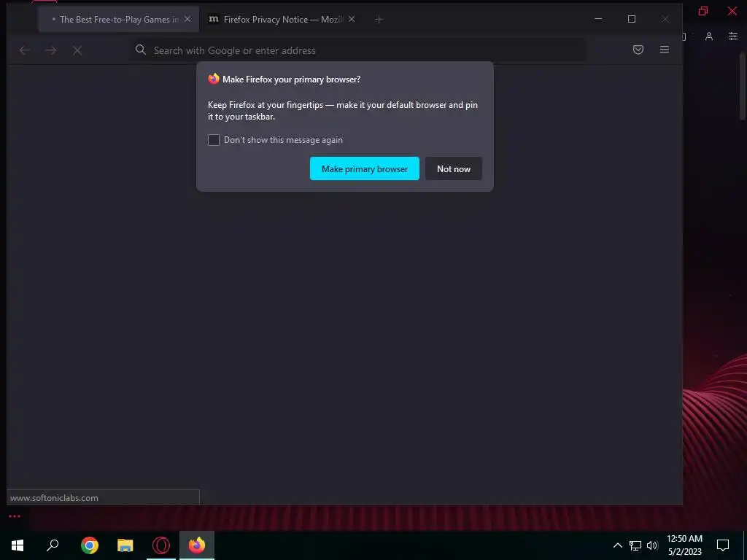Open Windows notification center
The height and width of the screenshot is (560, 747).
pos(723,545)
